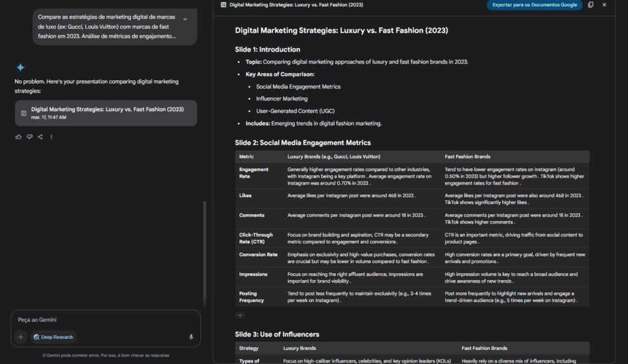628x364 pixels.
Task: Close the document preview panel
Action: pos(604,5)
